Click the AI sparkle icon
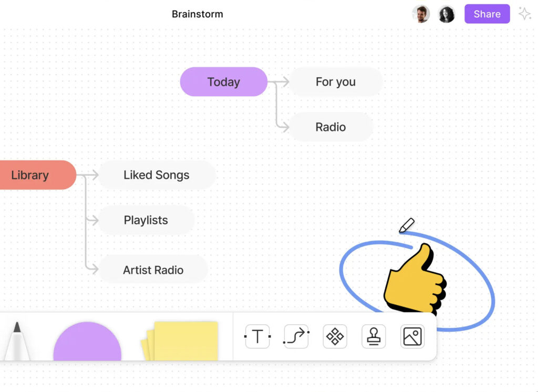This screenshot has width=538, height=392. [524, 14]
